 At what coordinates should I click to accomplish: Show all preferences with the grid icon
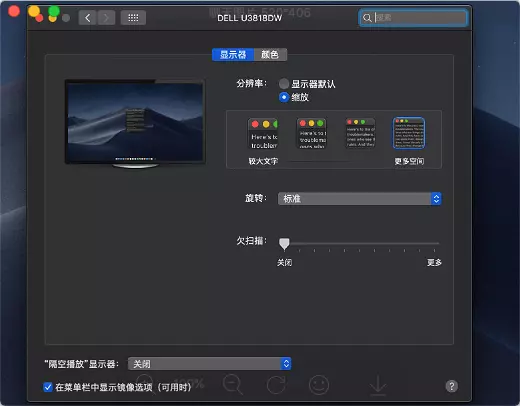pos(133,18)
